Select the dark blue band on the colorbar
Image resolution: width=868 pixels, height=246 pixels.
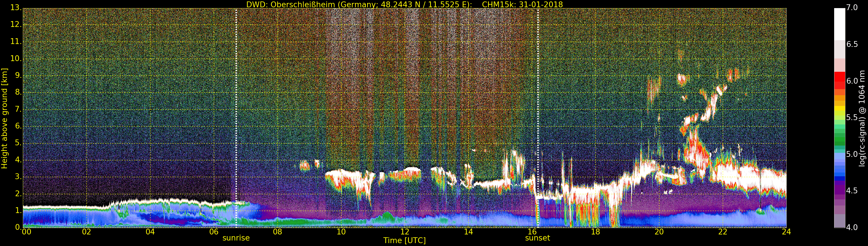[x=839, y=178]
